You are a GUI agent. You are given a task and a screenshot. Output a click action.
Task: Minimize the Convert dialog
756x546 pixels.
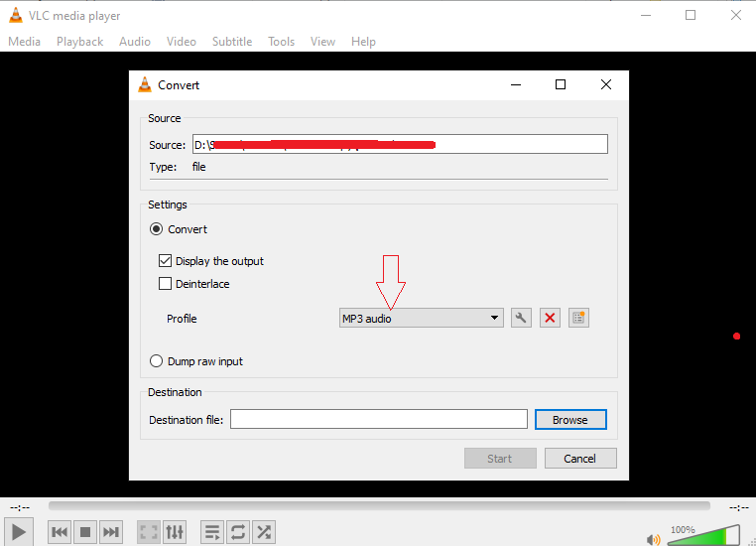coord(516,85)
